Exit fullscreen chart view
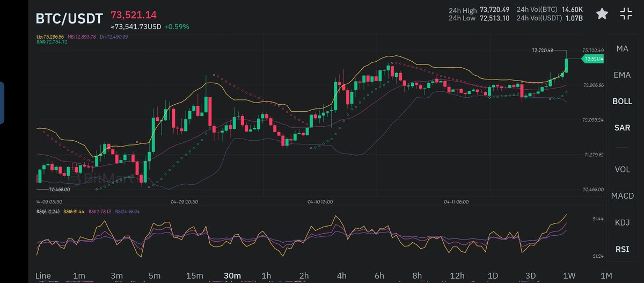The height and width of the screenshot is (283, 644). coord(626,14)
